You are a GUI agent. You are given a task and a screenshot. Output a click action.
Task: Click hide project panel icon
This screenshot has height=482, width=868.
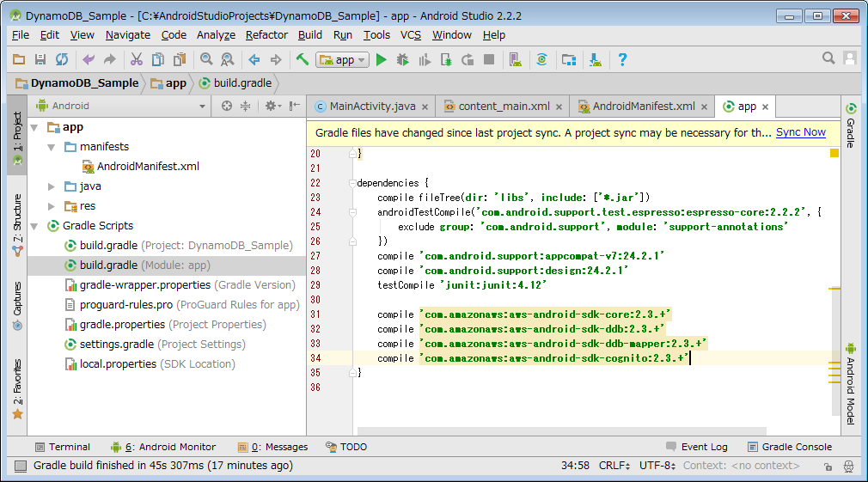pyautogui.click(x=295, y=106)
